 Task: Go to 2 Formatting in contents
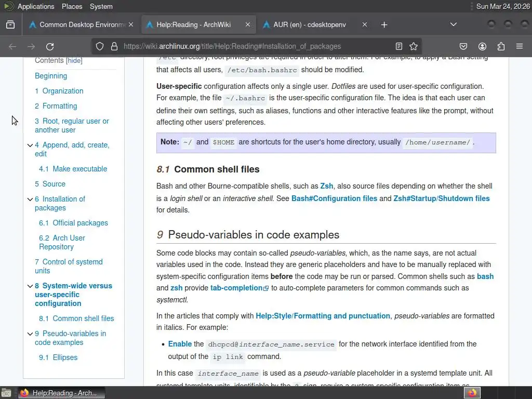pos(56,106)
